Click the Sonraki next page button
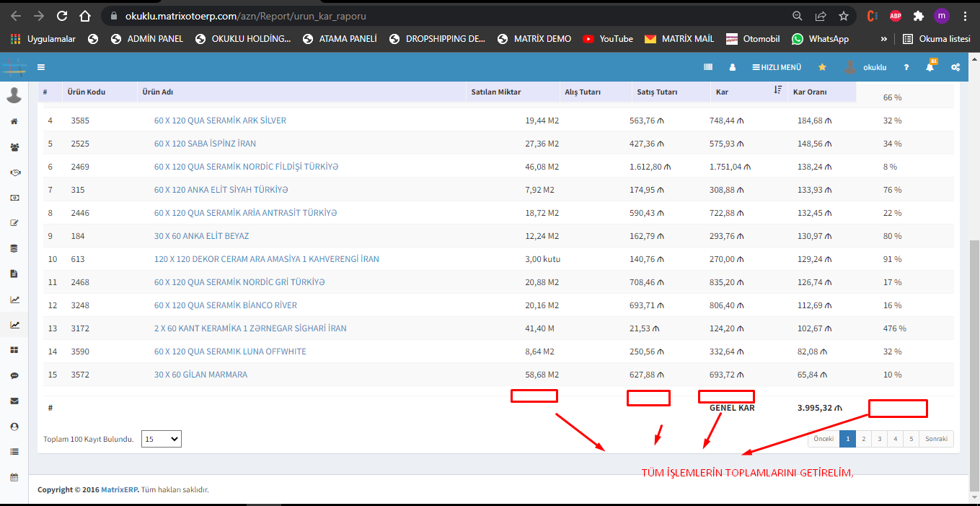Image resolution: width=980 pixels, height=506 pixels. tap(935, 439)
